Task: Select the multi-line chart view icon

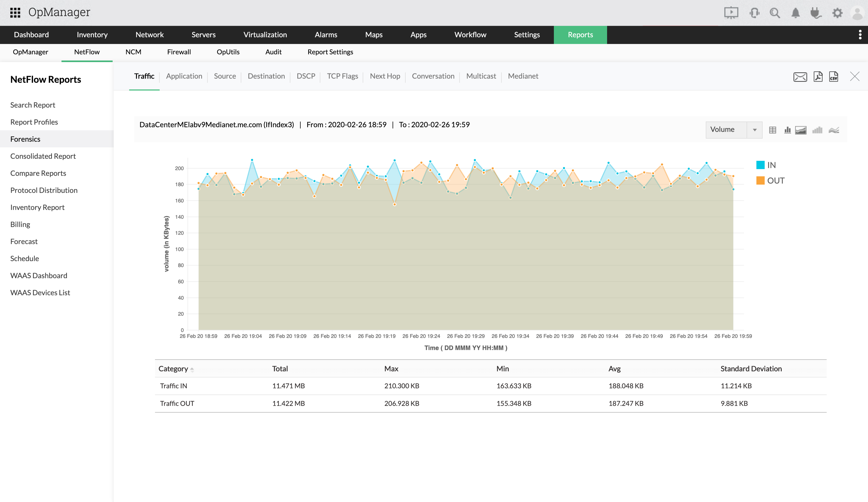Action: click(x=834, y=130)
